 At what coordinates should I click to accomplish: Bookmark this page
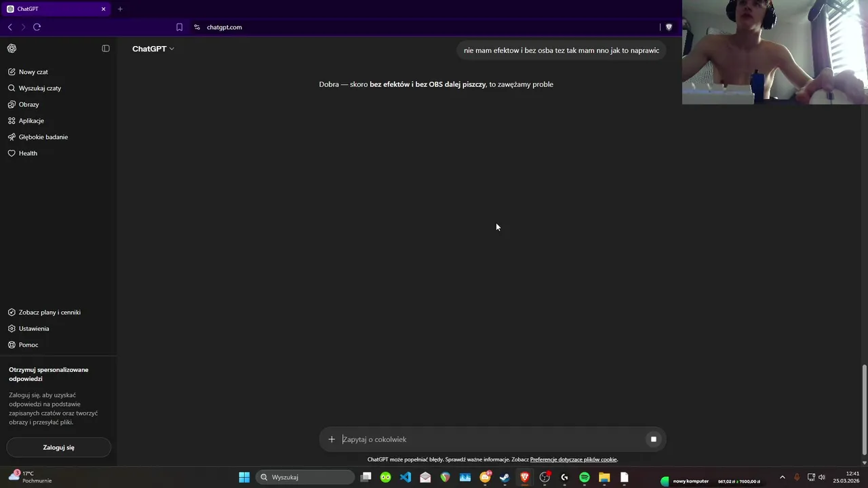coord(179,27)
